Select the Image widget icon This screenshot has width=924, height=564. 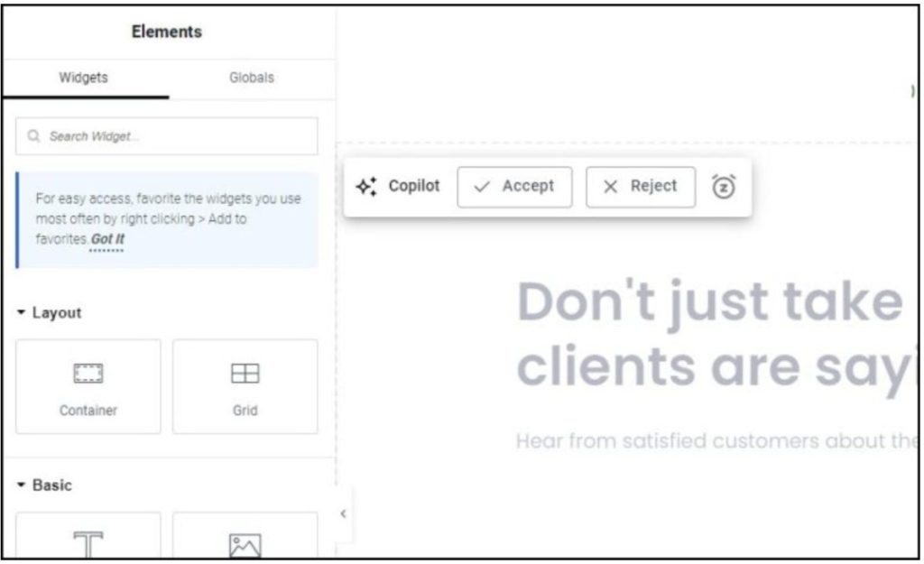(245, 546)
